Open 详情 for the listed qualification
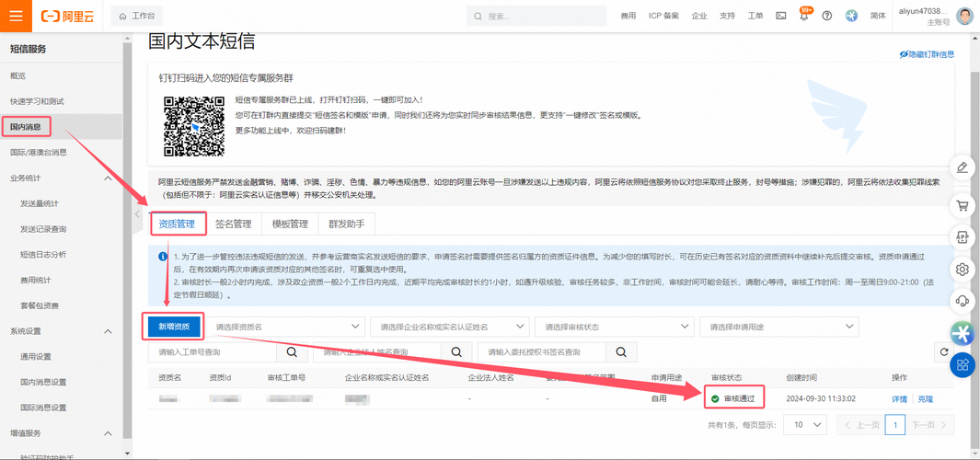Screen dimensions: 980x460 tap(899, 398)
